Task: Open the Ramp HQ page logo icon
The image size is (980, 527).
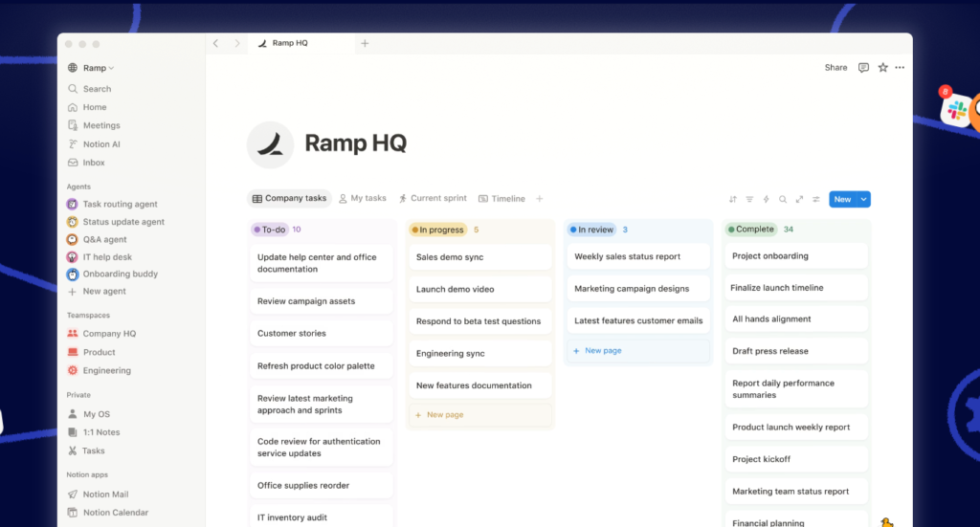Action: [271, 144]
